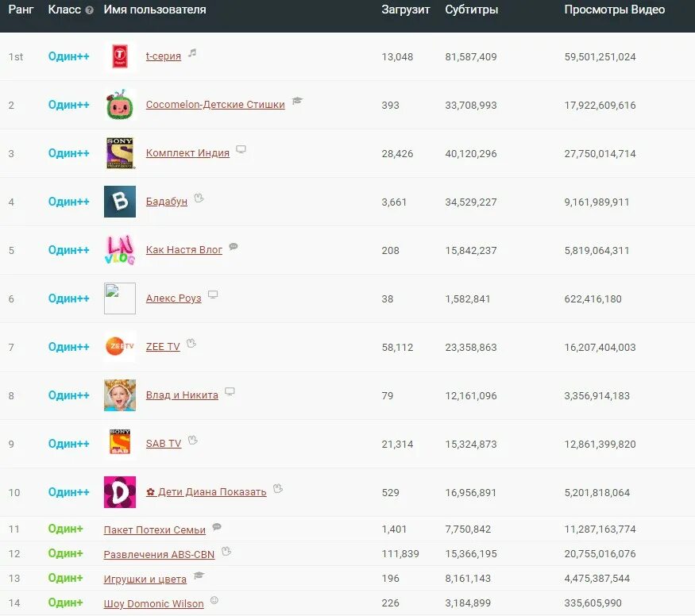Click the music note icon next to t-серия
Viewport: 695px width, 616px height.
click(x=192, y=52)
